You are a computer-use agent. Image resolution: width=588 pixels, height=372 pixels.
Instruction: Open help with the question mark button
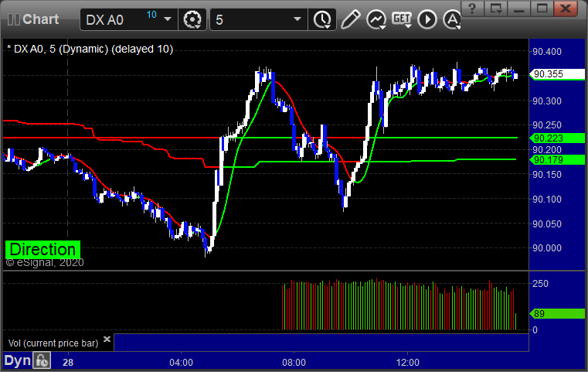[x=472, y=9]
